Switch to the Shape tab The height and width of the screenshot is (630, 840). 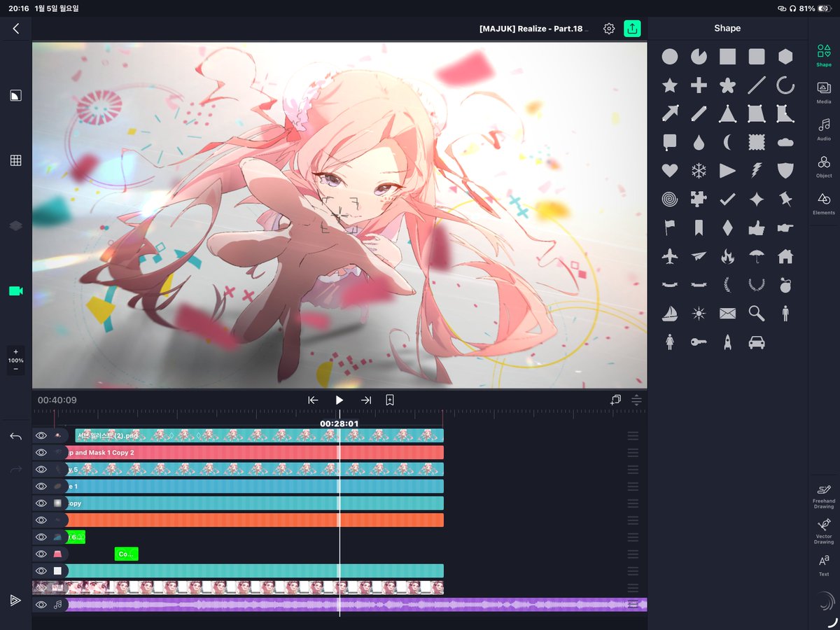(x=824, y=56)
